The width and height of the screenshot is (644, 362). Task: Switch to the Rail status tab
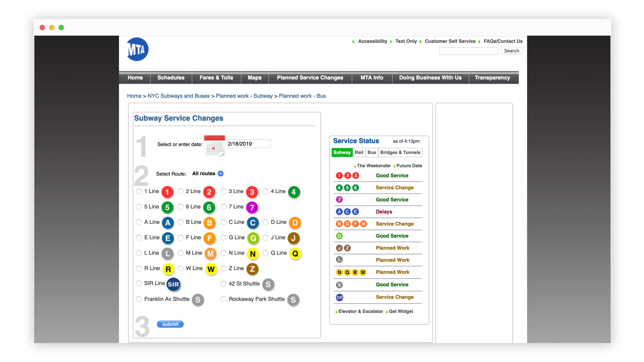359,152
